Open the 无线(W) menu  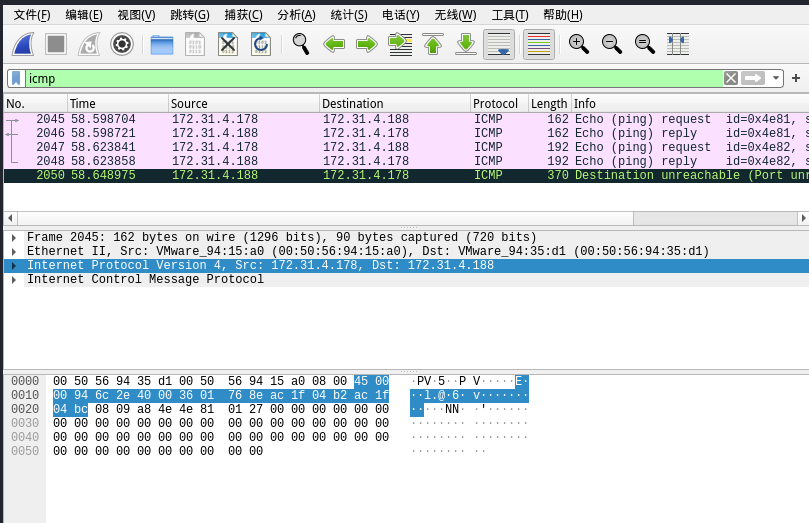455,15
